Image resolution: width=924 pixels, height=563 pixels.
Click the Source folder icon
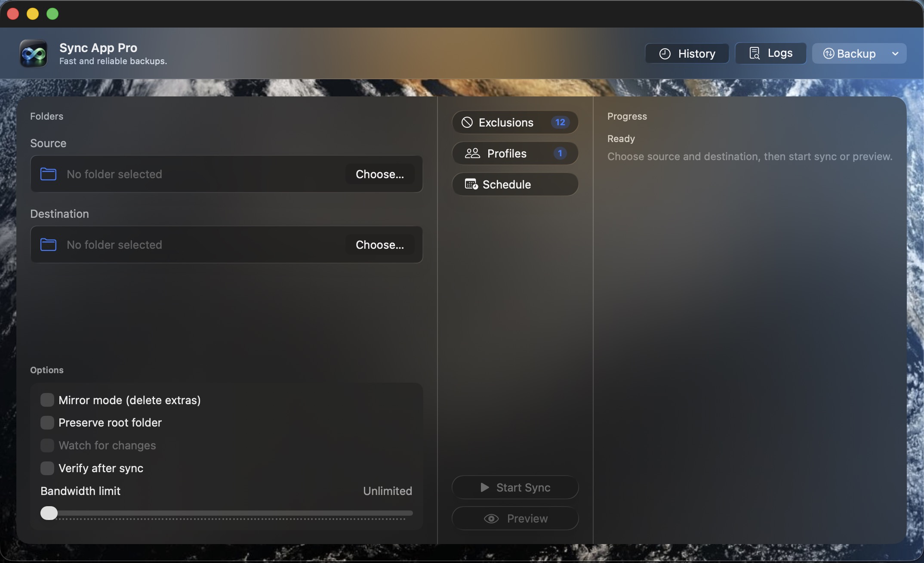click(x=48, y=174)
